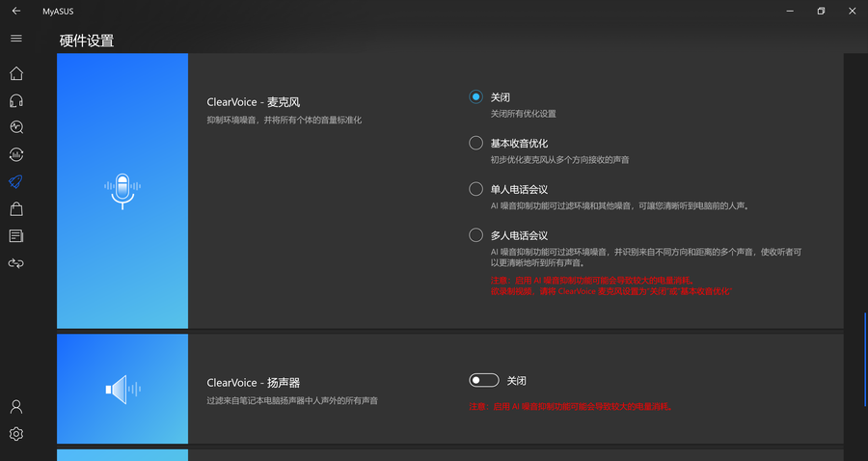This screenshot has width=868, height=461.
Task: Click the back arrow in title bar
Action: pyautogui.click(x=15, y=11)
